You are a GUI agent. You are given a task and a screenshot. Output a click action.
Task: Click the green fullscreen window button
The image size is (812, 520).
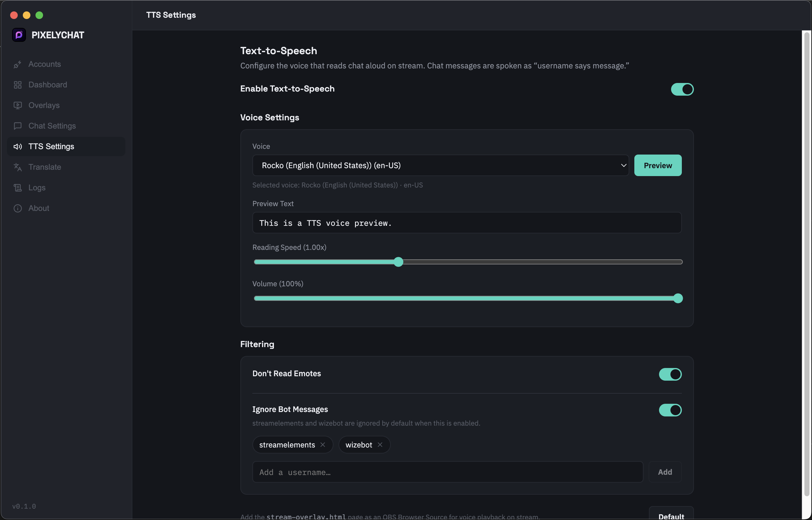[x=39, y=15]
